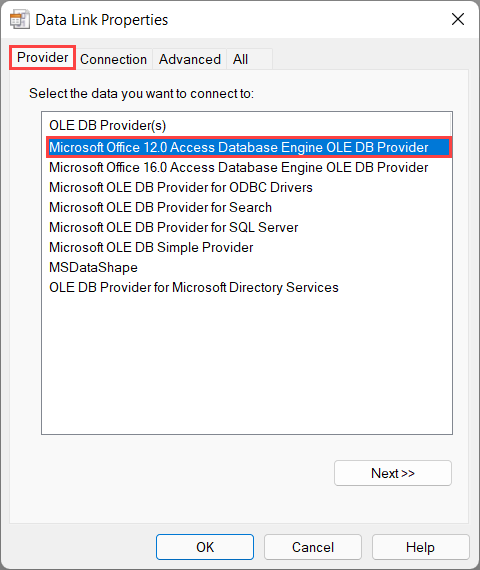
Task: Click empty area of the provider list
Action: tap(247, 364)
